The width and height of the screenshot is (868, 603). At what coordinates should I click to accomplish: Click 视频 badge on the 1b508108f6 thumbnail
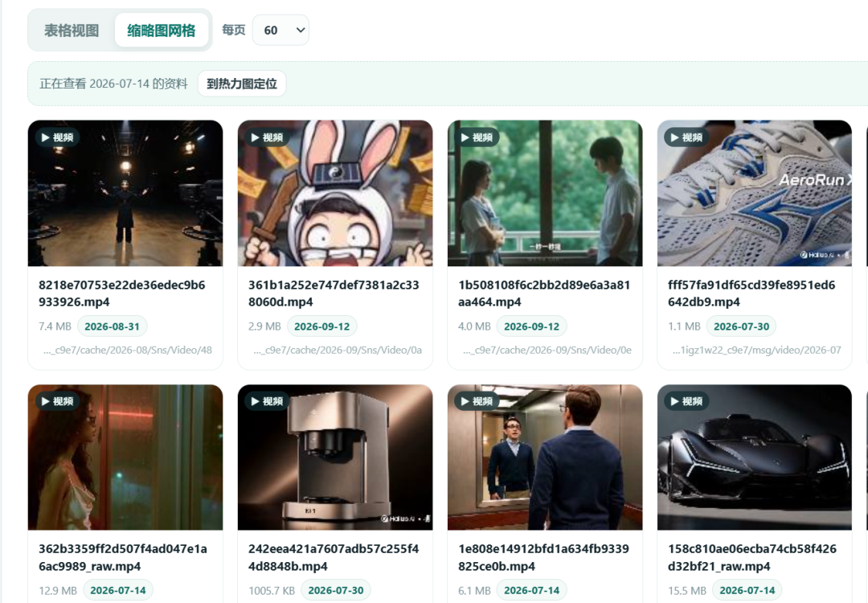477,137
